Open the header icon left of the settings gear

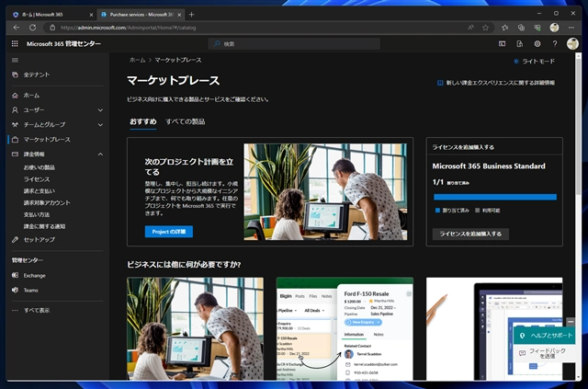pos(520,43)
